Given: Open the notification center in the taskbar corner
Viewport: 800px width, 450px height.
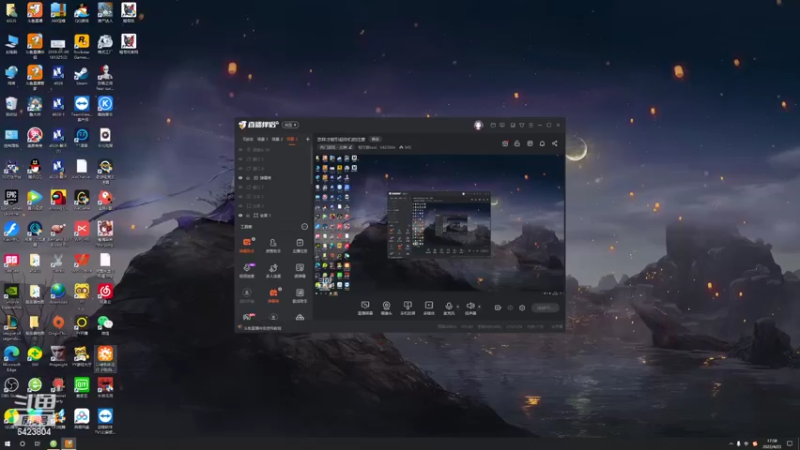Looking at the screenshot, I should 790,444.
